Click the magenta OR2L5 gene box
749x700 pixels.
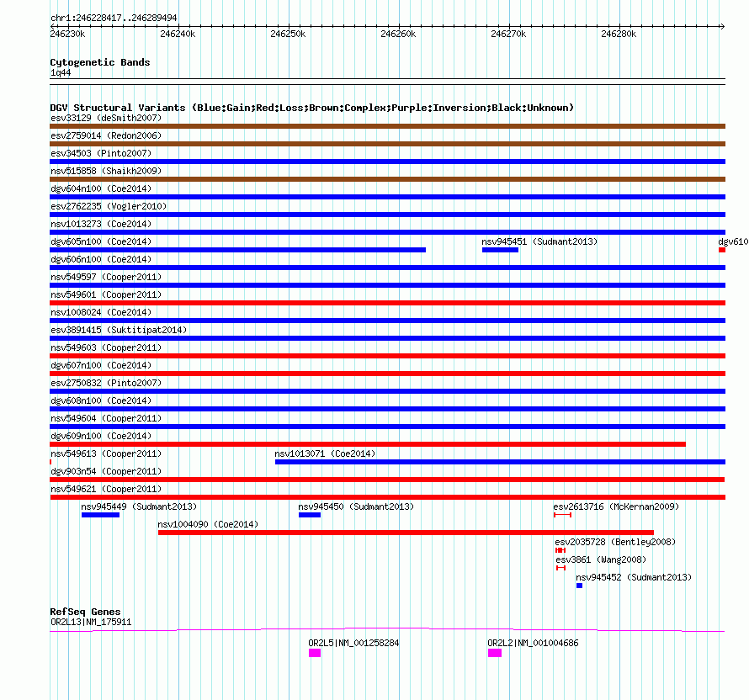[x=315, y=653]
